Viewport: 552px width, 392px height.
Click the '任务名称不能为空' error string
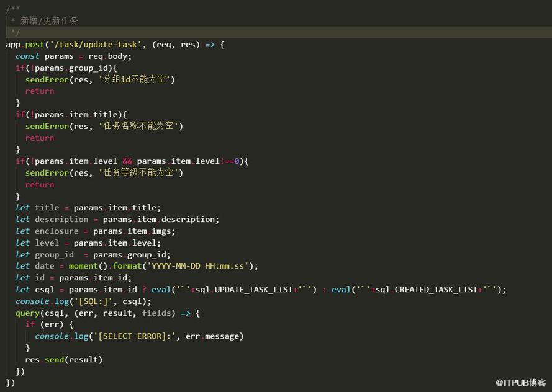(x=141, y=126)
